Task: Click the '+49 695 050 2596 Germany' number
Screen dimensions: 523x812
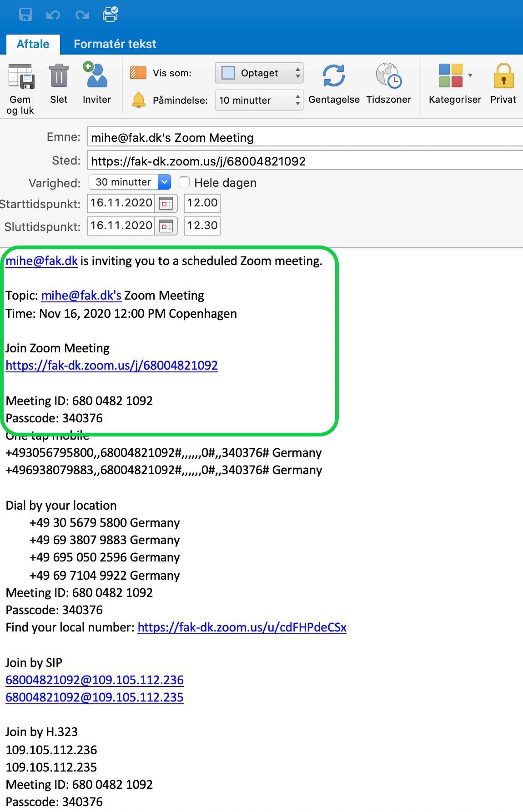Action: tap(105, 557)
